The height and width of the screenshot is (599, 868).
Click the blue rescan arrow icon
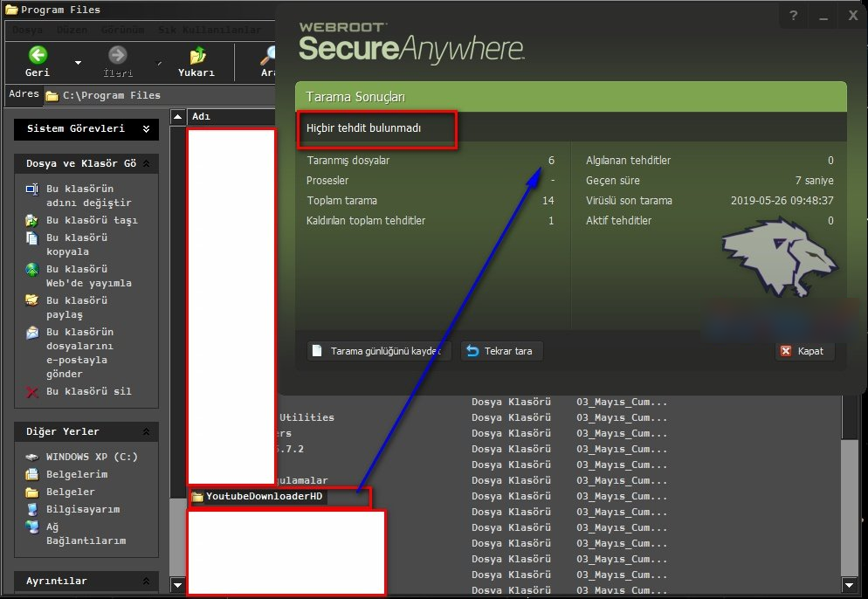pos(472,351)
